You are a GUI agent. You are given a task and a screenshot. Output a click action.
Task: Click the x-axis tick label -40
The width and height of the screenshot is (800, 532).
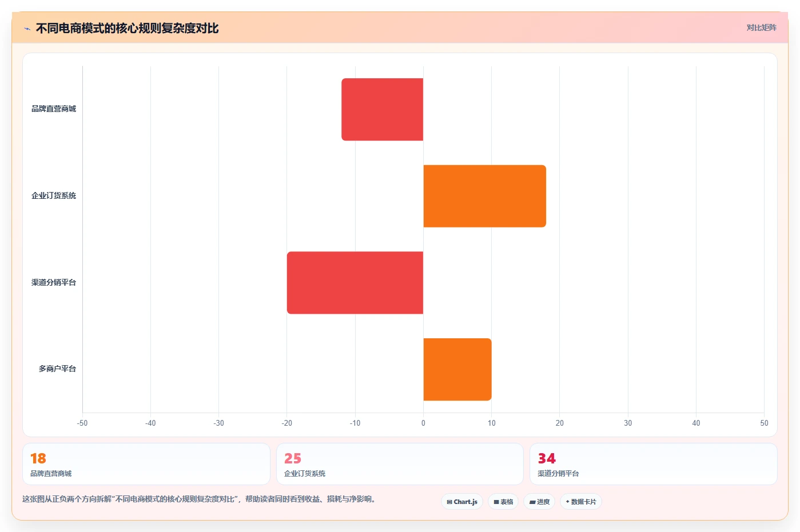[x=150, y=423]
